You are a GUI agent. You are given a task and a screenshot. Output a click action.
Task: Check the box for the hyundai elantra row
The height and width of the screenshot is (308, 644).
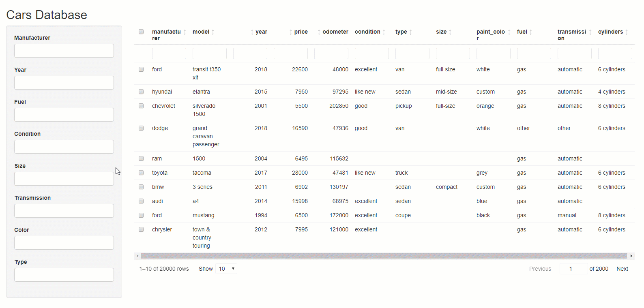(x=141, y=92)
